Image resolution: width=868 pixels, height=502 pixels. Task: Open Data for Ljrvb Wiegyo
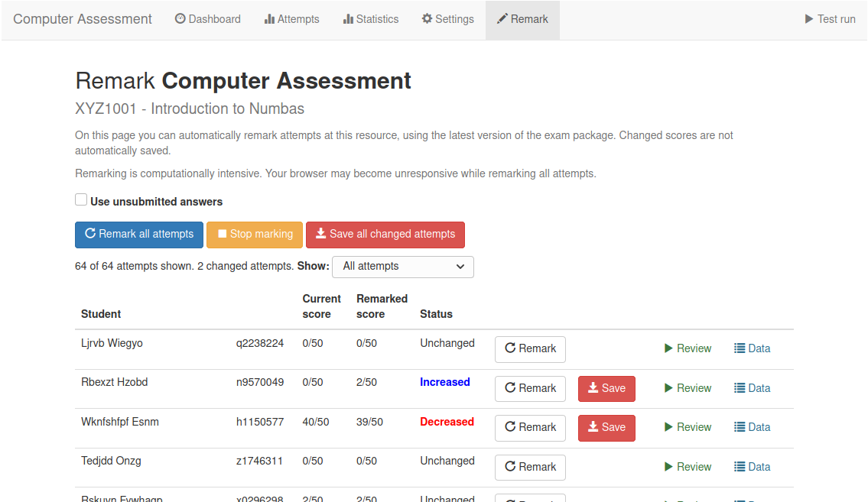(x=753, y=349)
